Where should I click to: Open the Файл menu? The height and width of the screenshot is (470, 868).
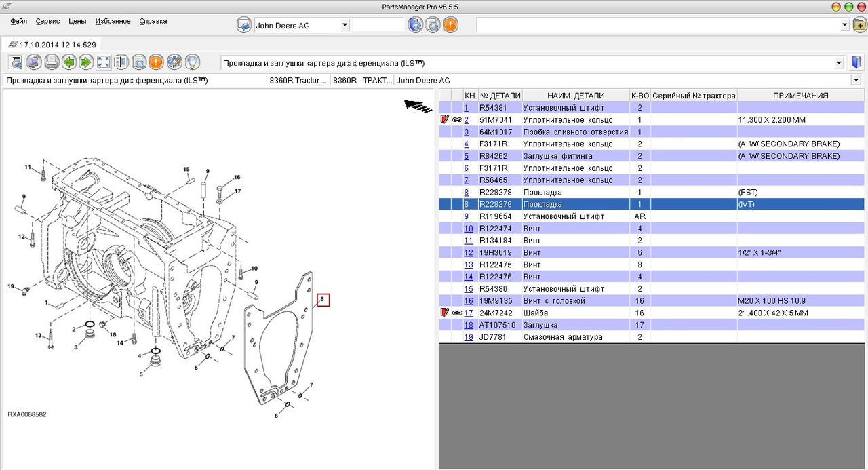click(19, 21)
